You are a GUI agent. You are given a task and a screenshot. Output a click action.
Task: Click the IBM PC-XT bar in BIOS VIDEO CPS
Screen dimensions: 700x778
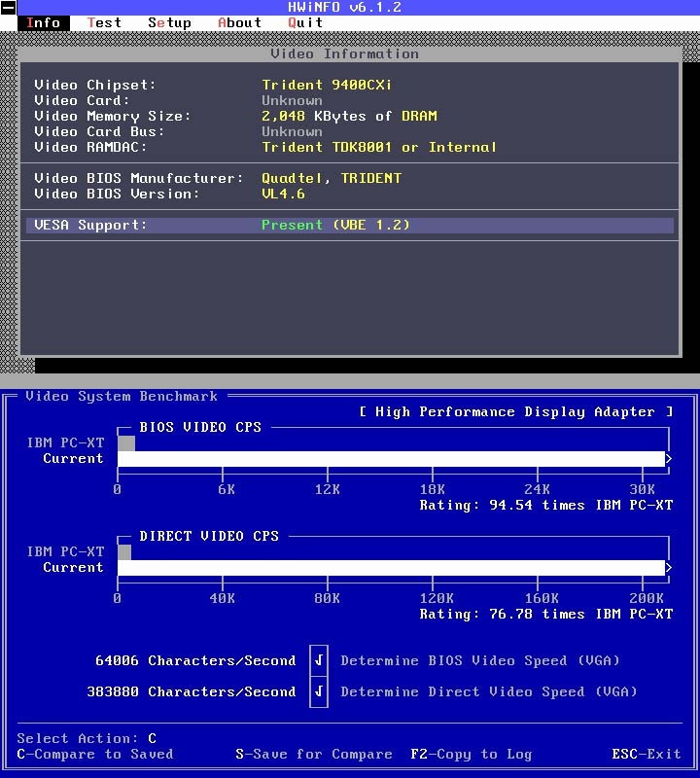tap(126, 443)
